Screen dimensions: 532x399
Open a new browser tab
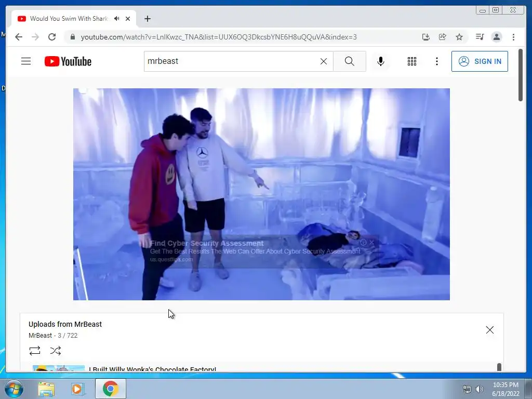pos(147,19)
